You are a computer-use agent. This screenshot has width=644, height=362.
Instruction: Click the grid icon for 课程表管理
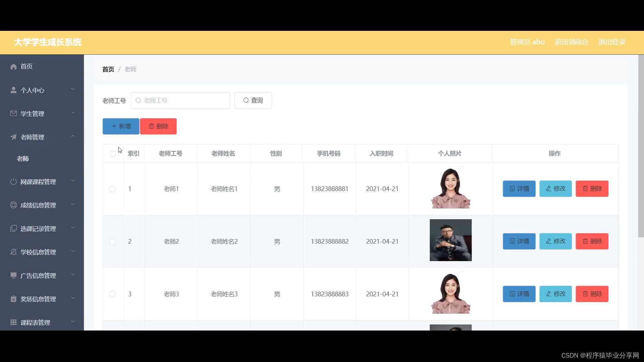(x=13, y=322)
